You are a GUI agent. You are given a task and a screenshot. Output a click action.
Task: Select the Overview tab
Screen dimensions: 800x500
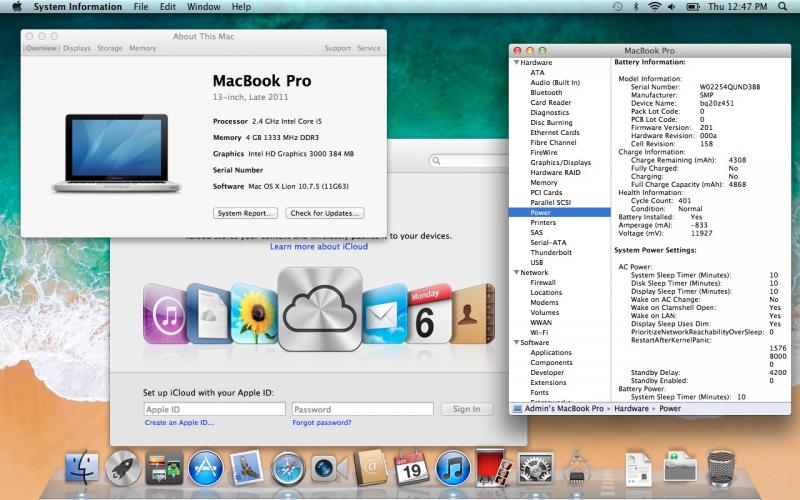pos(41,48)
